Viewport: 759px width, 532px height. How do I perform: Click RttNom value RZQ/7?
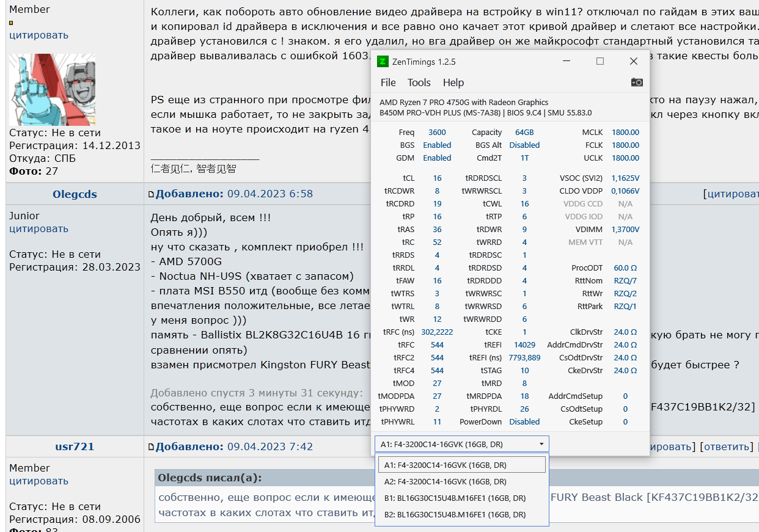click(x=625, y=281)
